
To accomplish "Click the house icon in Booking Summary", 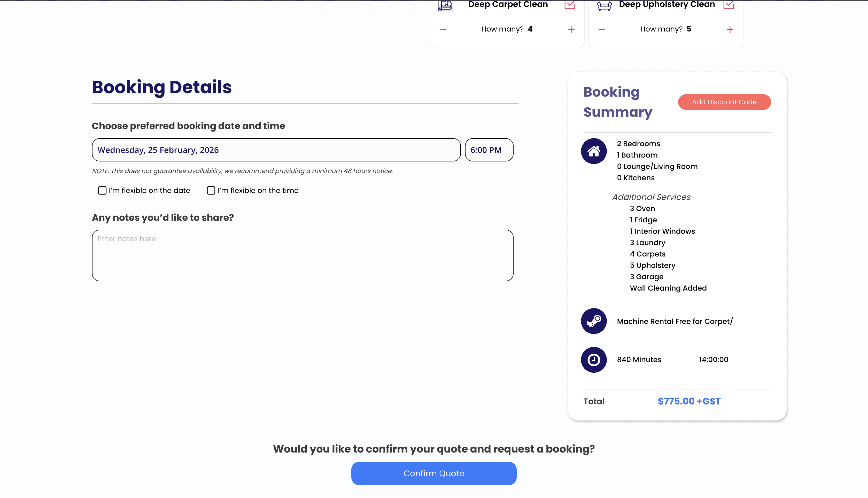I will pos(594,151).
